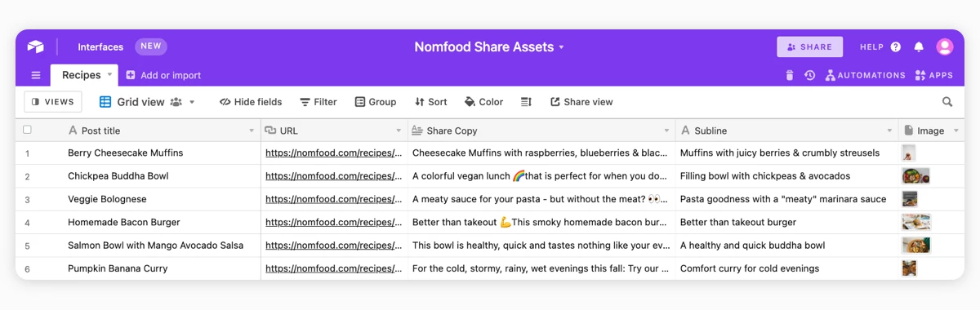Click the Add or import plus icon
Screen dimensions: 980x310
[x=131, y=75]
